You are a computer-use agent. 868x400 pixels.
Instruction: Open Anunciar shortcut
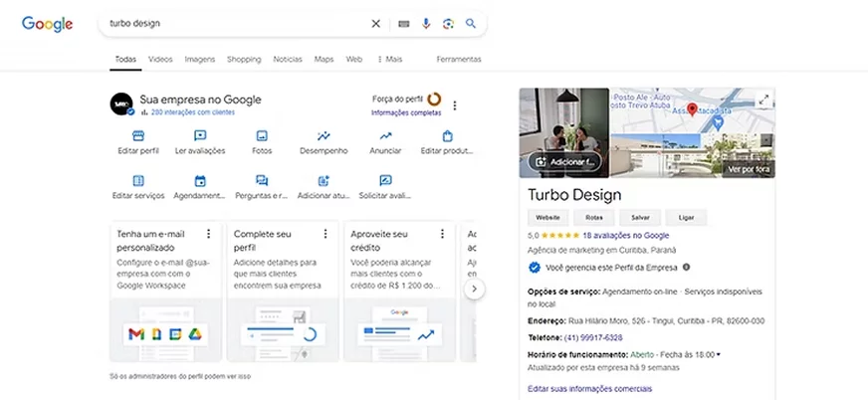[x=385, y=142]
